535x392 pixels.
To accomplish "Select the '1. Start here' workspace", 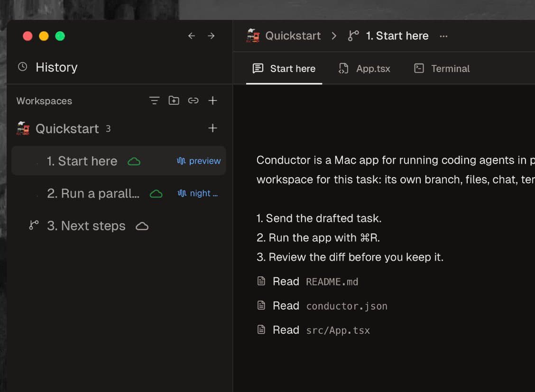I will (x=119, y=161).
